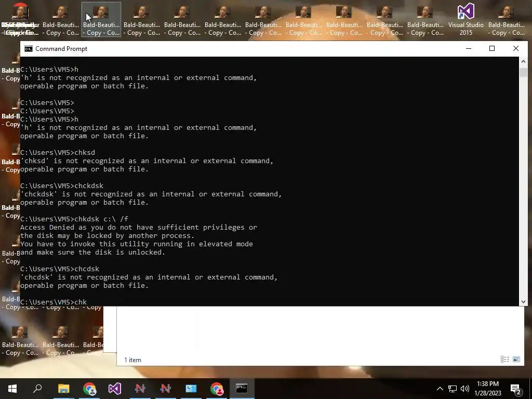532x399 pixels.
Task: Click the "'chcdsk' is not recognized" line
Action: click(x=149, y=277)
